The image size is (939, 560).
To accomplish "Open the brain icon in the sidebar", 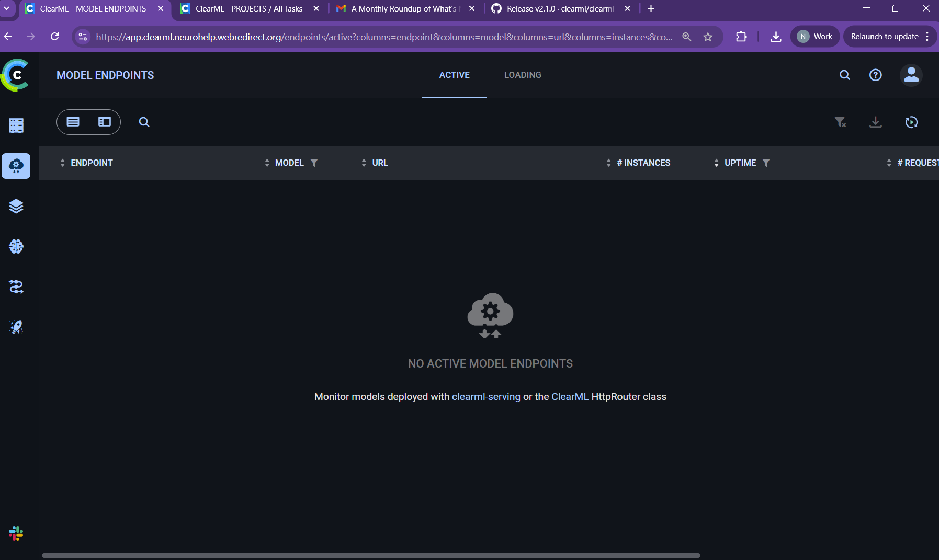I will pos(16,246).
